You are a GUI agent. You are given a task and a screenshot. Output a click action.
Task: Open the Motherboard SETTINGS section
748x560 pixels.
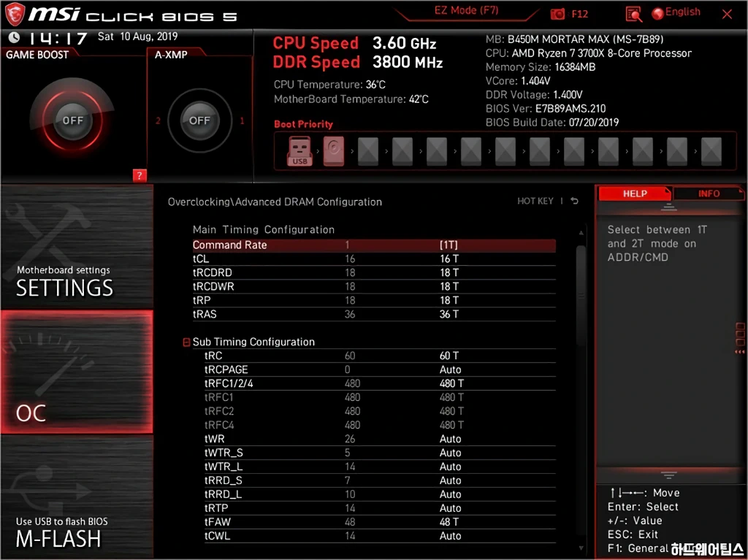[77, 247]
